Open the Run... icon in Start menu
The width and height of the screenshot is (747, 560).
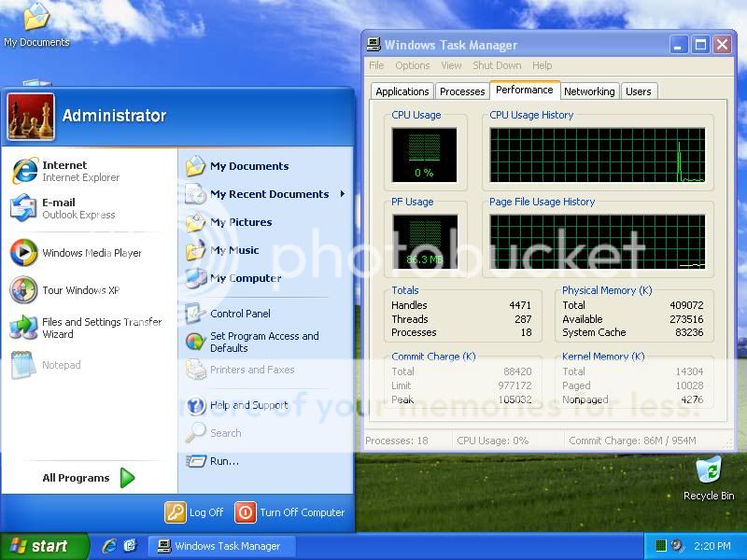click(195, 461)
